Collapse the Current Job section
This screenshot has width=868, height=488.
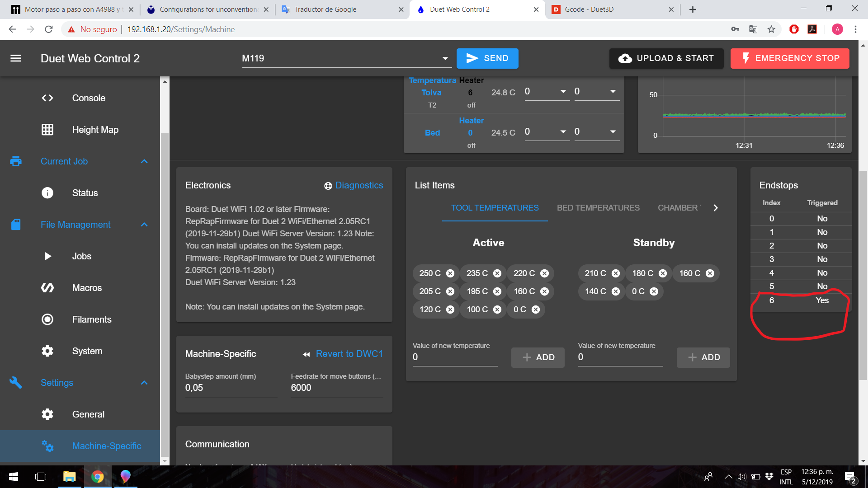(144, 161)
